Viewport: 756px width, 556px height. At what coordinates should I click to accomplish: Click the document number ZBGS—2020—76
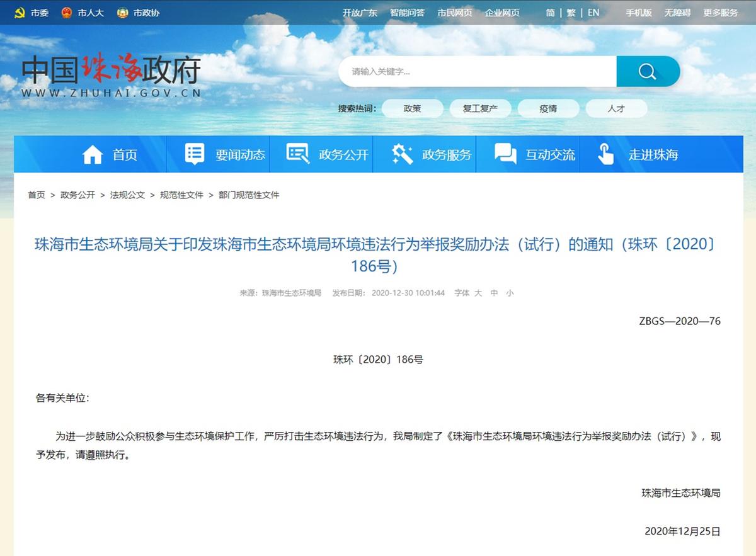(679, 321)
